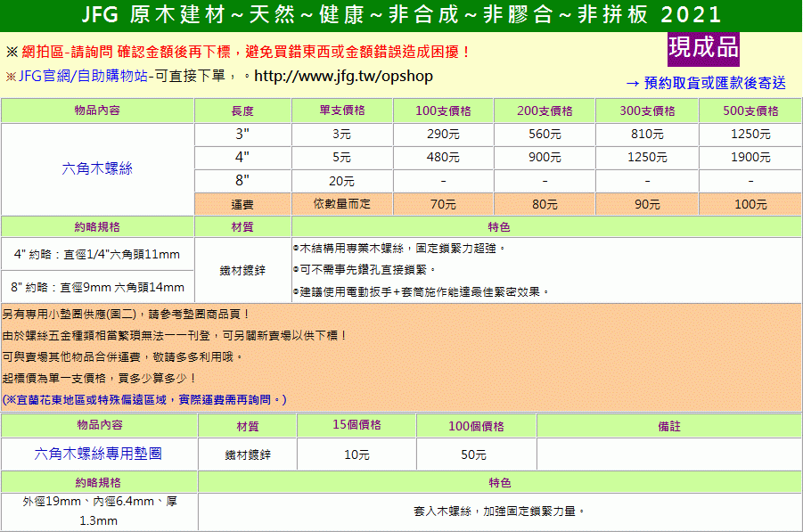Click the "15個價格" column header
This screenshot has width=803, height=532.
[x=356, y=425]
